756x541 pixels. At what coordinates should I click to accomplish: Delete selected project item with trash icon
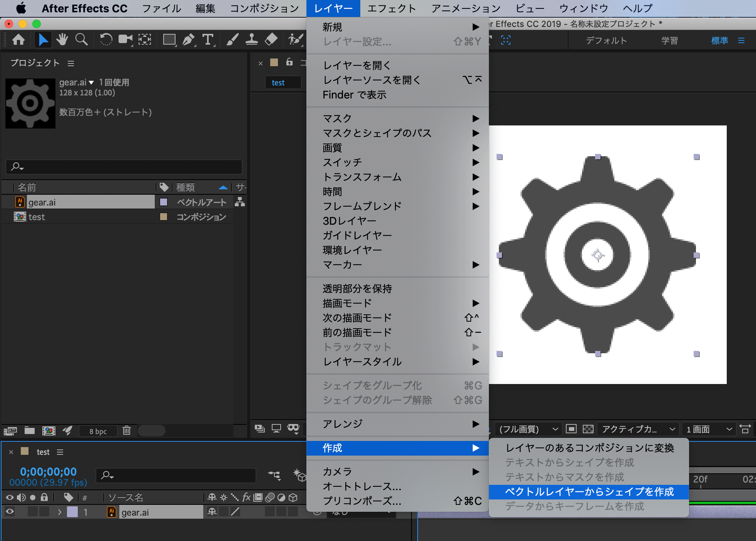pyautogui.click(x=127, y=430)
